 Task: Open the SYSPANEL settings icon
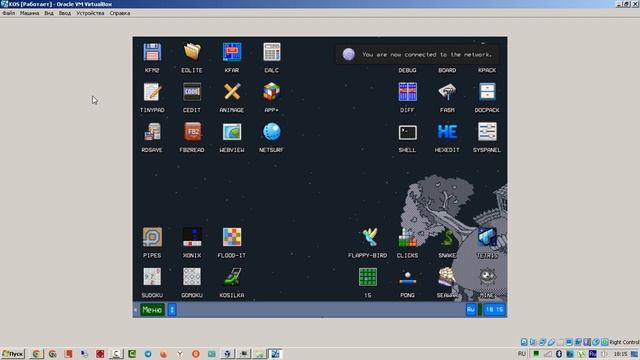click(x=487, y=132)
